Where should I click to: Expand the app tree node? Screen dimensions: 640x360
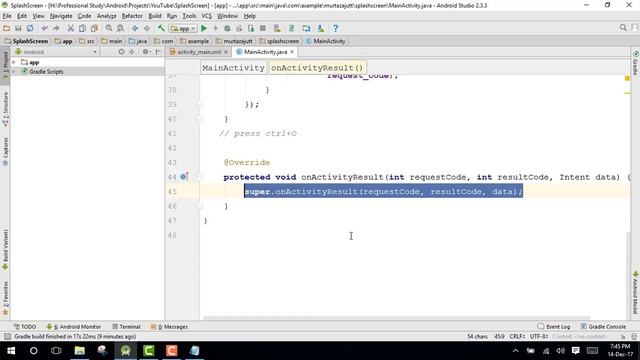pyautogui.click(x=14, y=62)
